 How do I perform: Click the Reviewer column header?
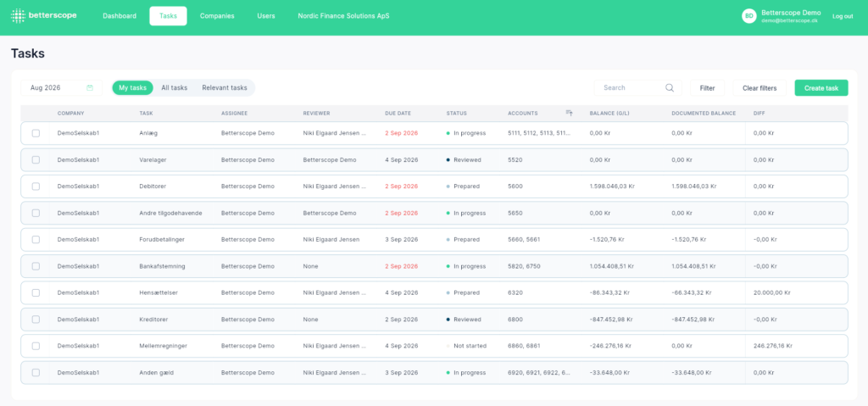317,113
